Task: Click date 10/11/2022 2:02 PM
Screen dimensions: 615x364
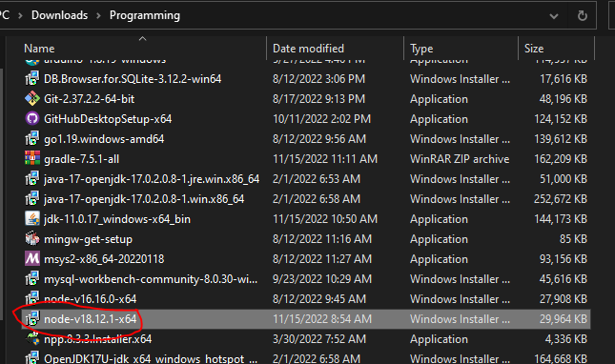Action: click(321, 119)
